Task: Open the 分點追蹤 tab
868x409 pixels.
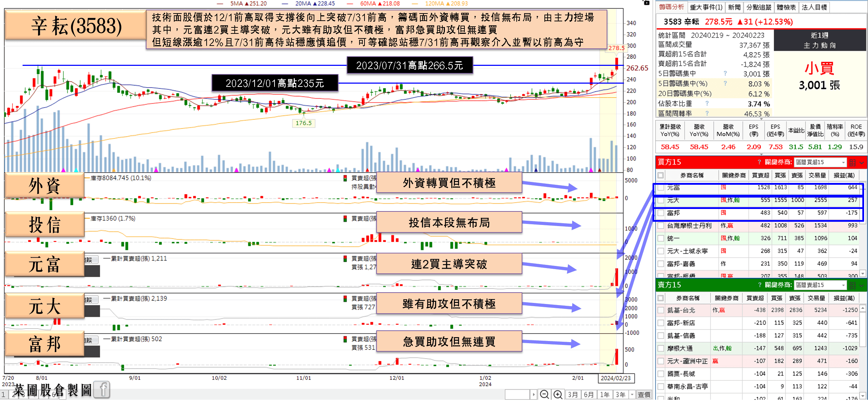Action: point(758,7)
